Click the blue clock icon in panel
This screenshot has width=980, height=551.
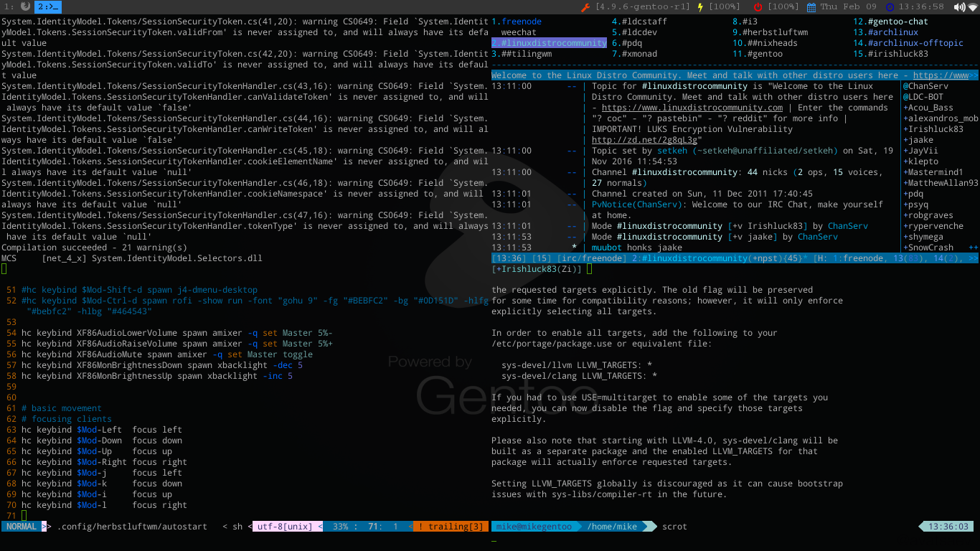click(x=890, y=7)
